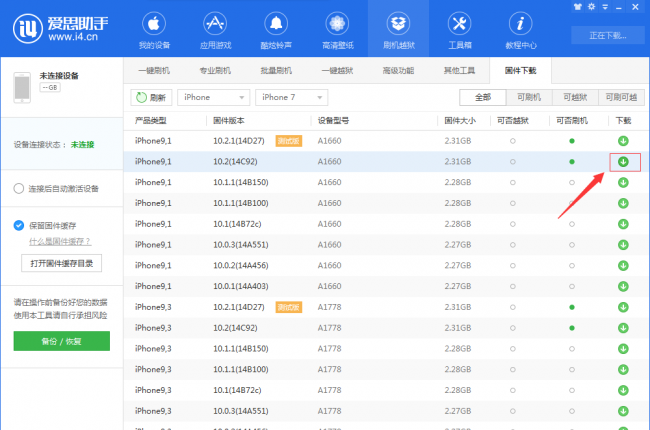
Task: Sort by 设备型号 column header
Action: pyautogui.click(x=333, y=121)
